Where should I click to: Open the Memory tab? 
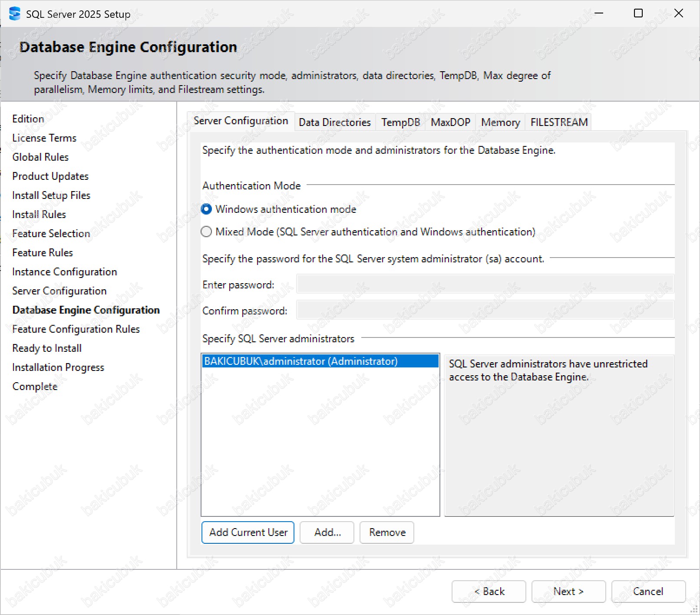(x=500, y=122)
